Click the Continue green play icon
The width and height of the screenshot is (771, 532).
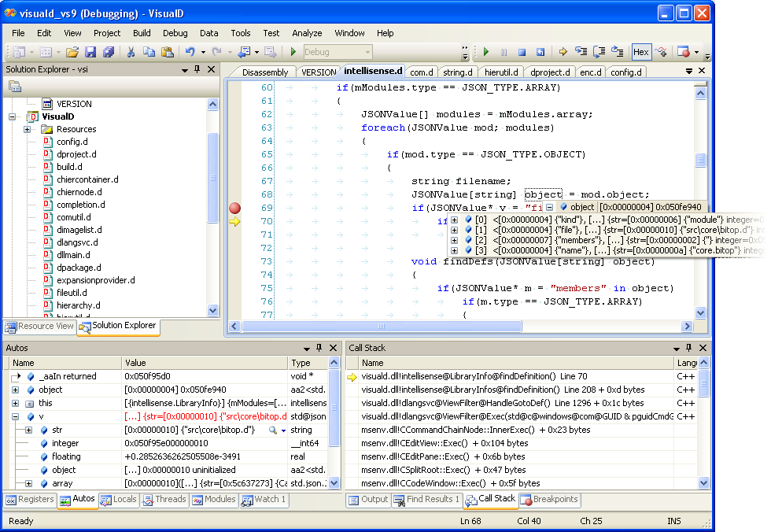click(x=486, y=53)
